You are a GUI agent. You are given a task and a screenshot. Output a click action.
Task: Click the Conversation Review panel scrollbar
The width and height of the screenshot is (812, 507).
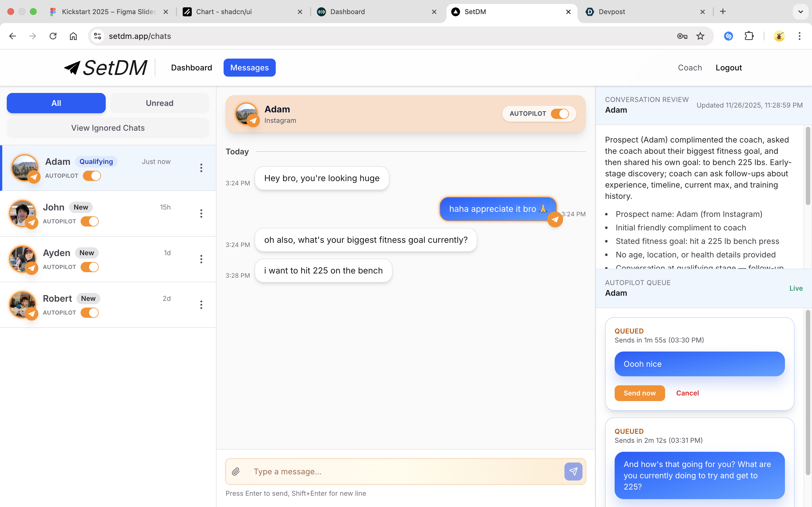point(808,166)
